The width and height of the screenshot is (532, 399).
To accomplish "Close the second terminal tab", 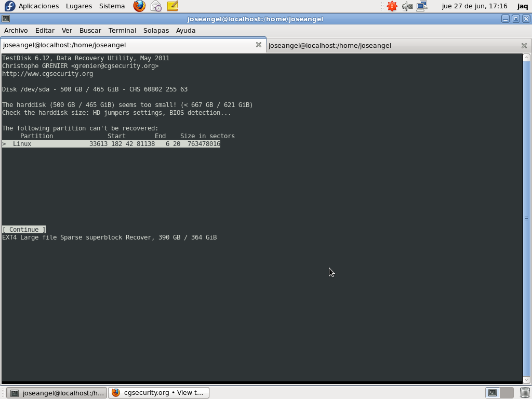I will 524,46.
